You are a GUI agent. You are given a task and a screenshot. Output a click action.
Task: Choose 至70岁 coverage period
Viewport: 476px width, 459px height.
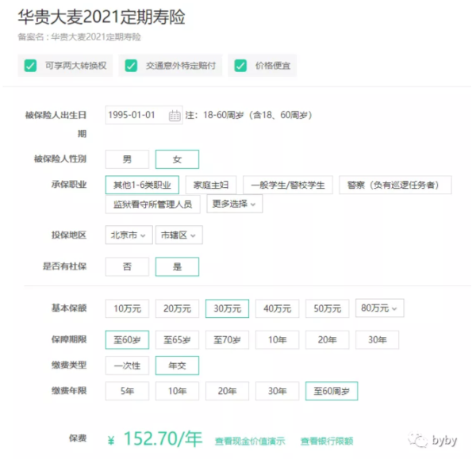(x=228, y=340)
